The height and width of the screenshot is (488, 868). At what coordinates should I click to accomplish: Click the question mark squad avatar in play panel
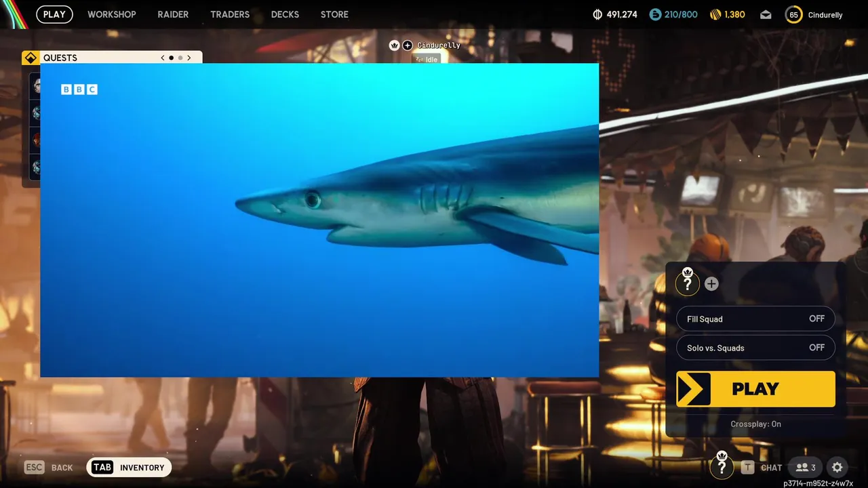688,283
